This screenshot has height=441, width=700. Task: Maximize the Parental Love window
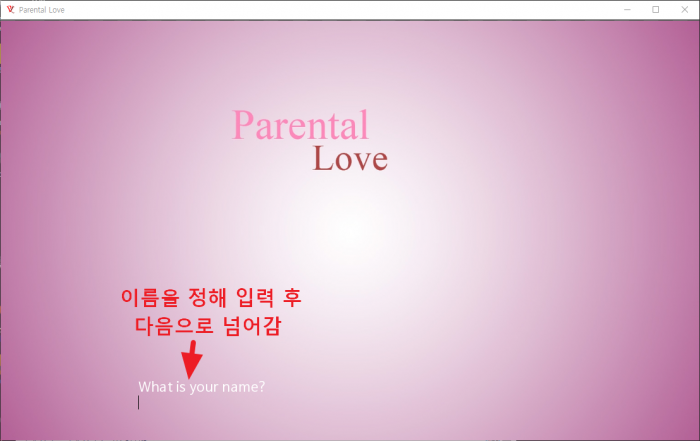point(655,9)
